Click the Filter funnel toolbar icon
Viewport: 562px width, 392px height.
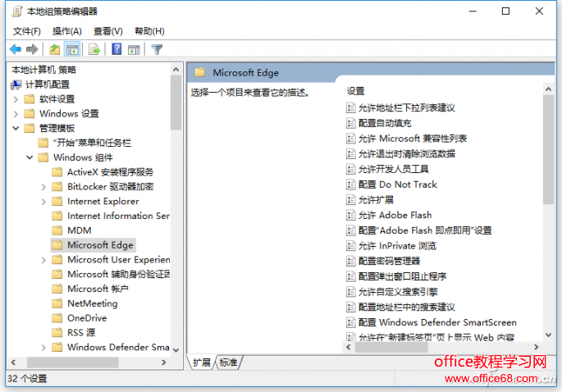[x=157, y=49]
